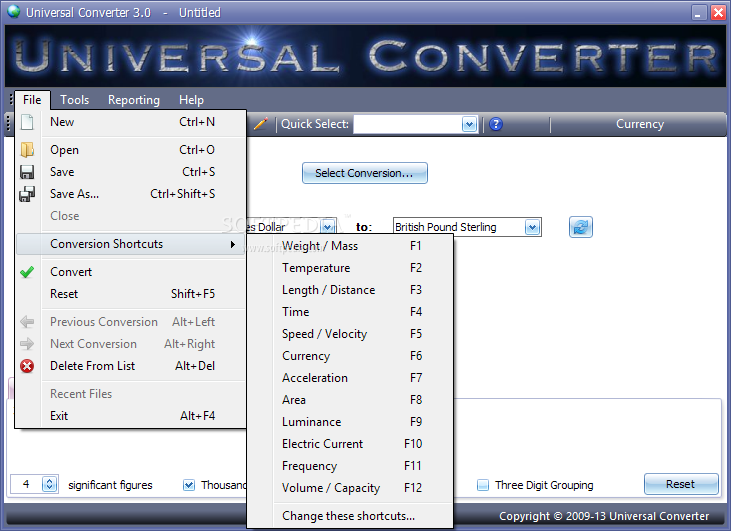Click the significant figures value field
The height and width of the screenshot is (531, 731).
[27, 484]
